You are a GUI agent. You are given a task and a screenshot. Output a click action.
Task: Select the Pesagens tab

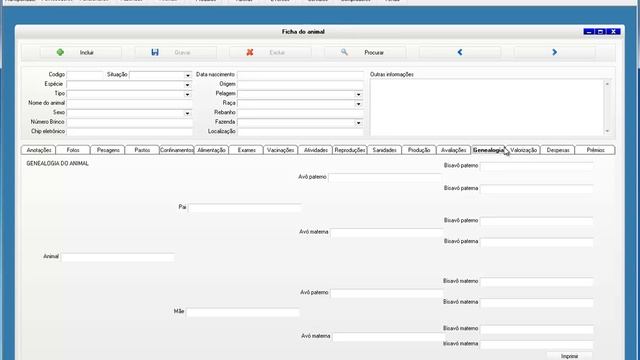click(108, 150)
